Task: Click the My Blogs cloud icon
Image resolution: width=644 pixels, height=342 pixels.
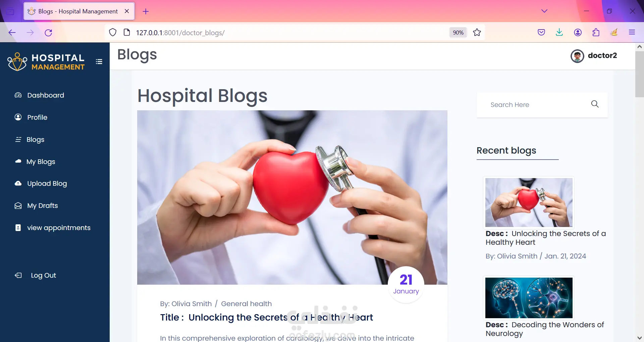Action: click(18, 161)
